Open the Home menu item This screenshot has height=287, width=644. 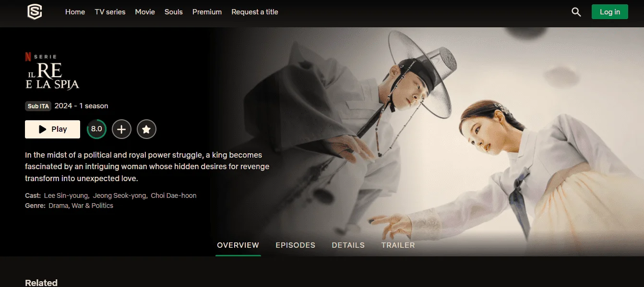[x=75, y=12]
